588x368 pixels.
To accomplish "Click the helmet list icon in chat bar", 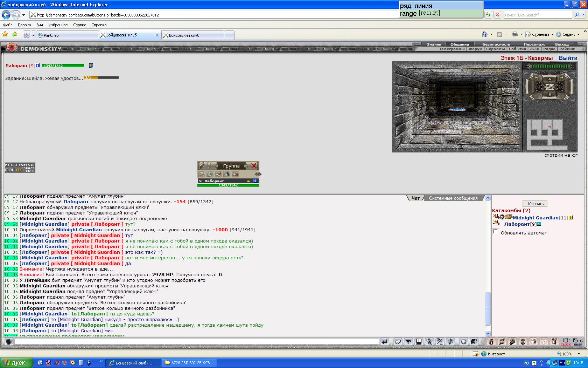I will coord(474,341).
